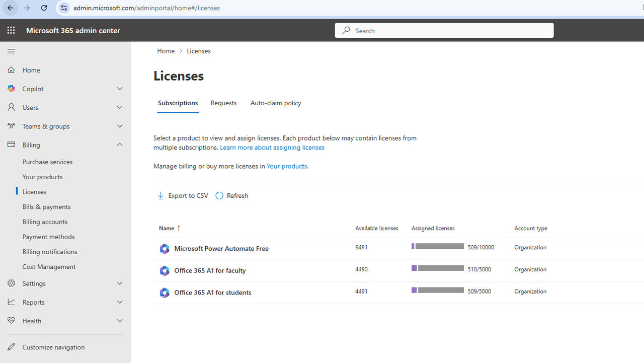This screenshot has width=644, height=363.
Task: Open the app launcher waffle icon
Action: (x=11, y=30)
